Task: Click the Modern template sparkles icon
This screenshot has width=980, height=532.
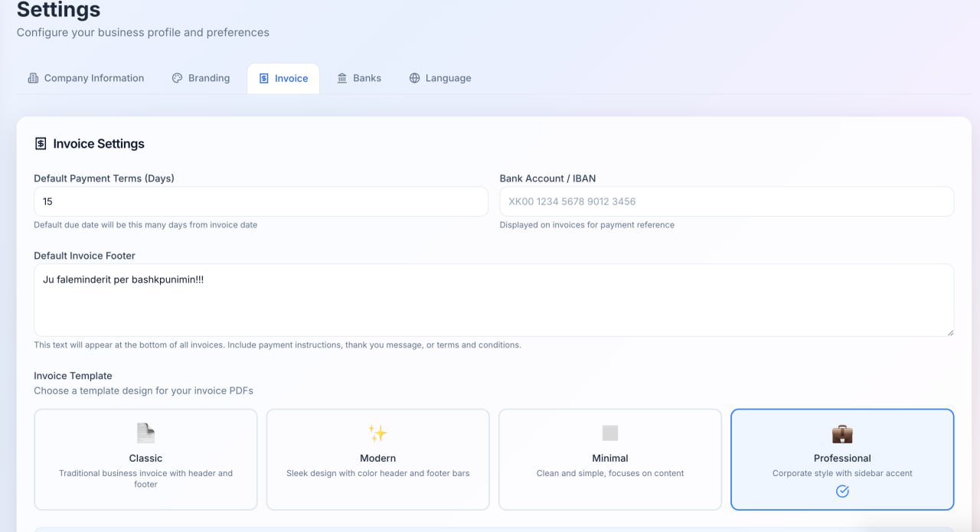Action: [x=377, y=432]
